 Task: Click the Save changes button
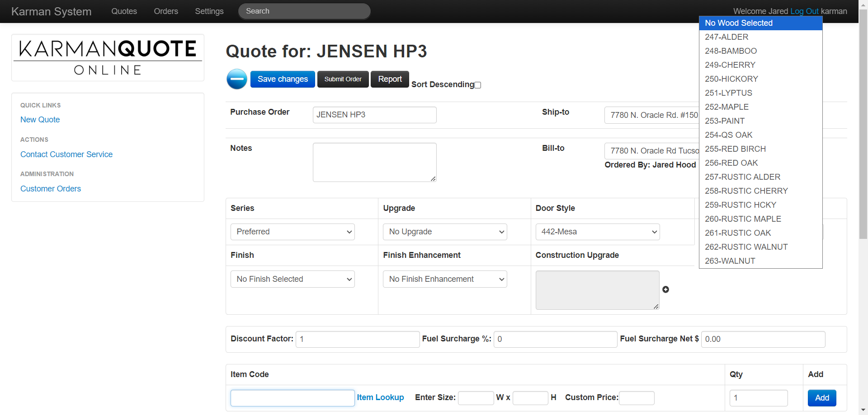tap(283, 79)
